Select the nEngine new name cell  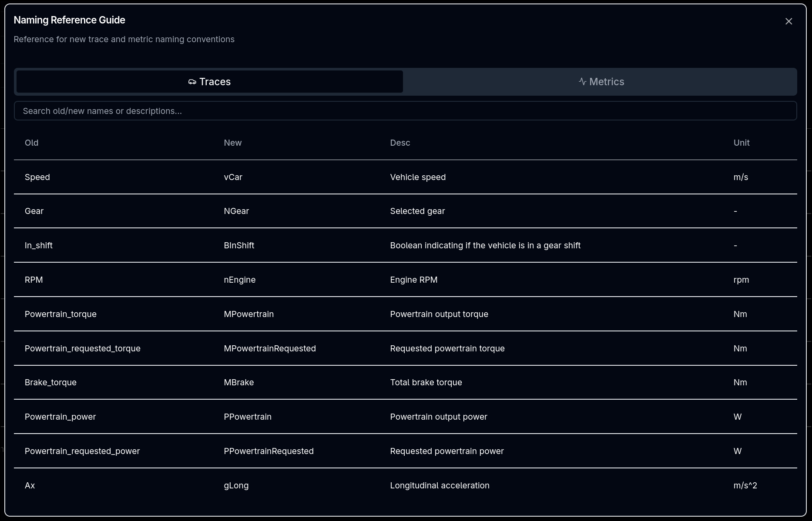pos(240,280)
